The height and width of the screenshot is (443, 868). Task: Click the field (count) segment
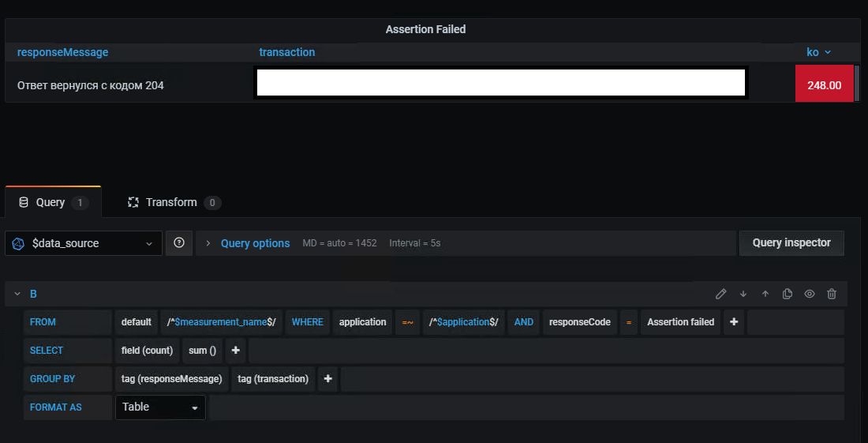pos(148,350)
